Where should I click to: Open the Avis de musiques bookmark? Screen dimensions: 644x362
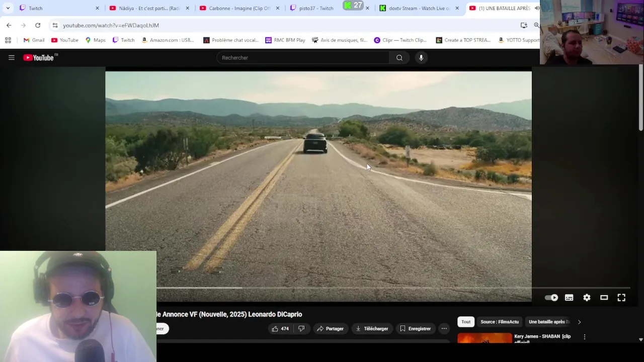tap(339, 40)
